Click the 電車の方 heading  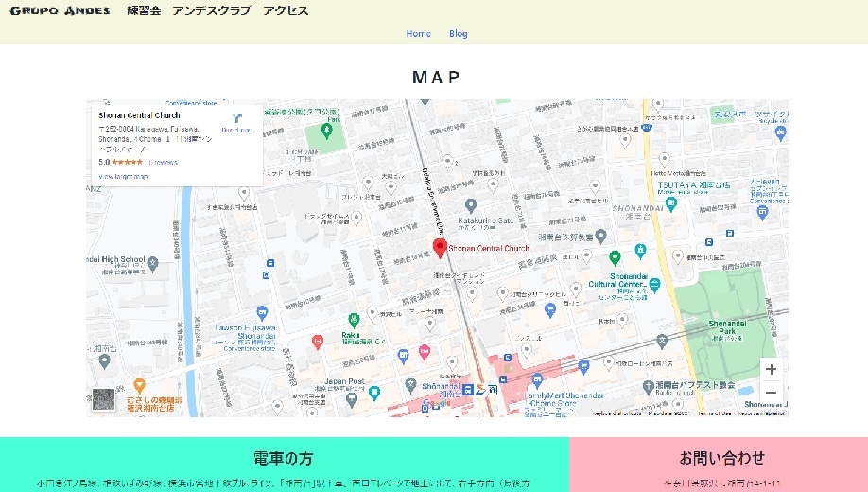[x=284, y=458]
